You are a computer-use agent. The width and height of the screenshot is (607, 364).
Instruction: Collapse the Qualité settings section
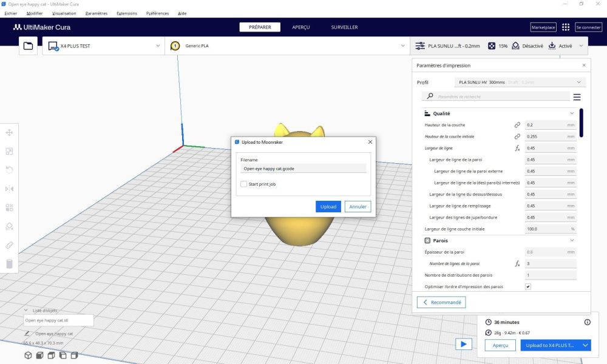pyautogui.click(x=572, y=113)
